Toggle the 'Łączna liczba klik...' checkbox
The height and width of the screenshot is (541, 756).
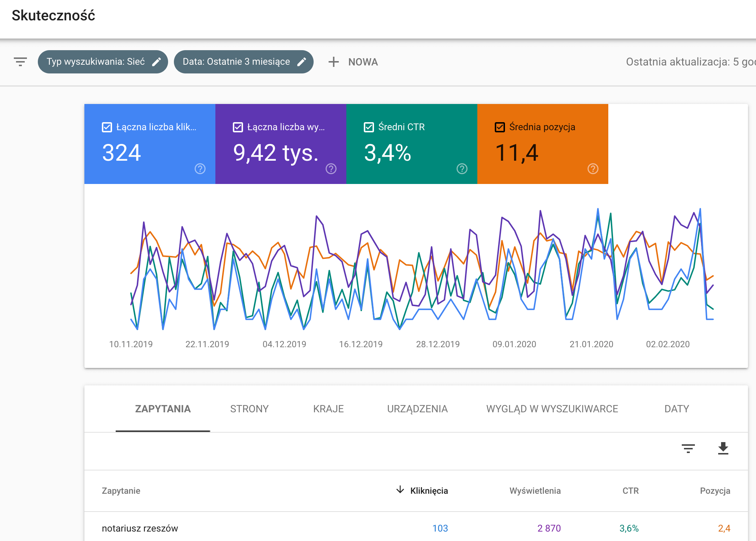107,127
